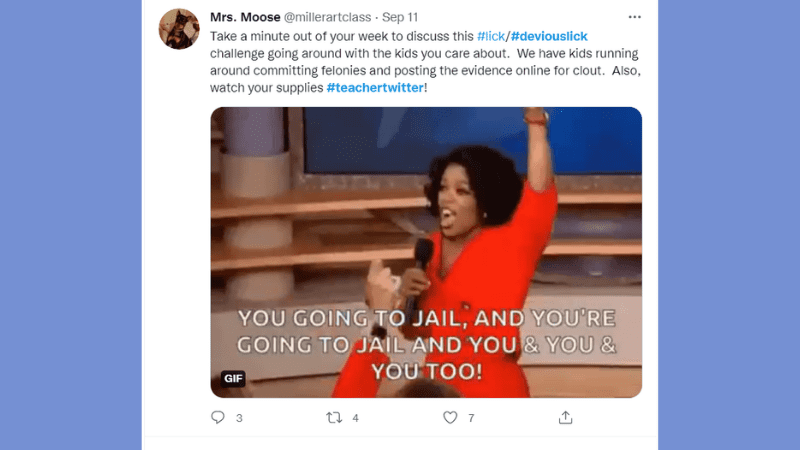Viewport: 800px width, 450px height.
Task: Click the microphone shown in the GIF
Action: click(419, 270)
